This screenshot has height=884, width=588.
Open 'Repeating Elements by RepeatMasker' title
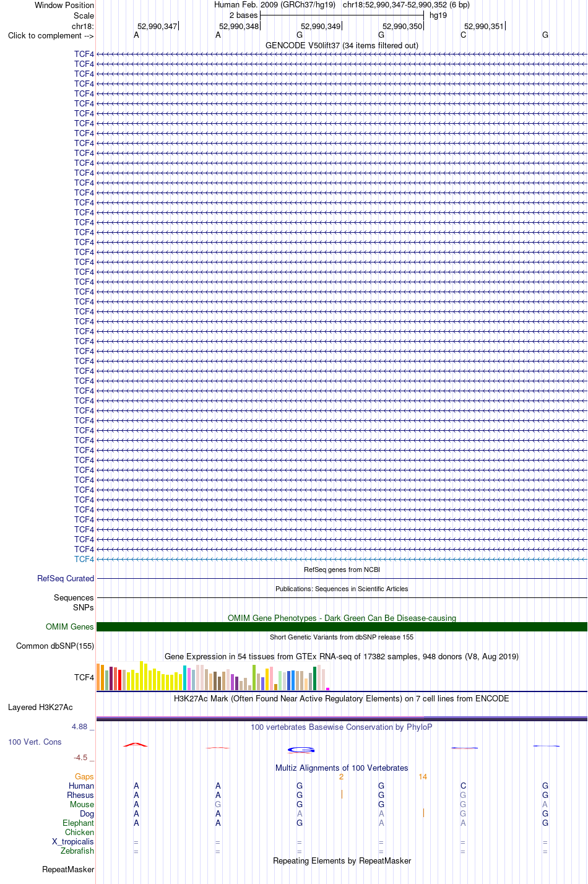click(x=342, y=861)
